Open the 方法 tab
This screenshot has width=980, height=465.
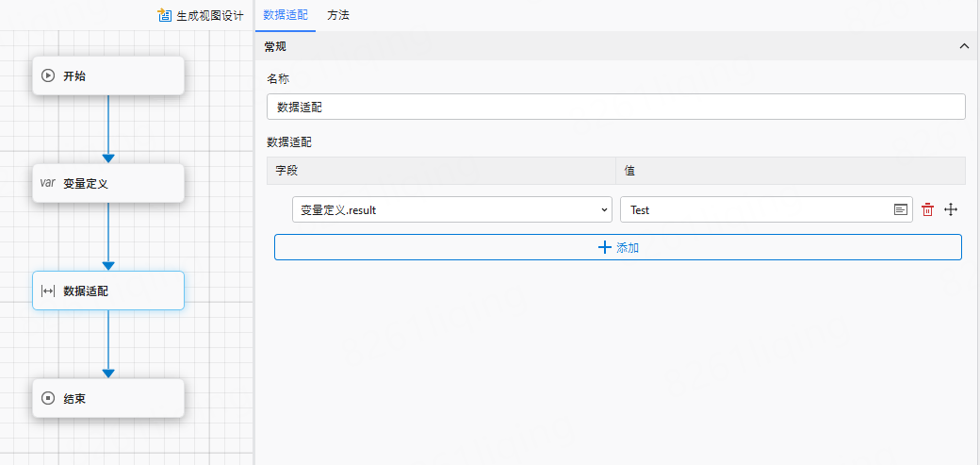coord(338,15)
